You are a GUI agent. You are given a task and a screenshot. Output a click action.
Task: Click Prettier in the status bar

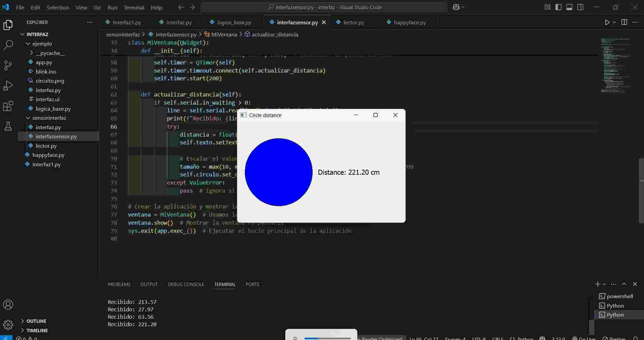(x=614, y=338)
